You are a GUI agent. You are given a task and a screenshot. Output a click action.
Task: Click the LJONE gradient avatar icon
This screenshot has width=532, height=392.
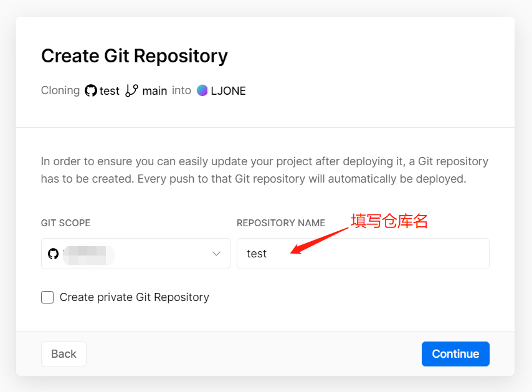click(202, 90)
